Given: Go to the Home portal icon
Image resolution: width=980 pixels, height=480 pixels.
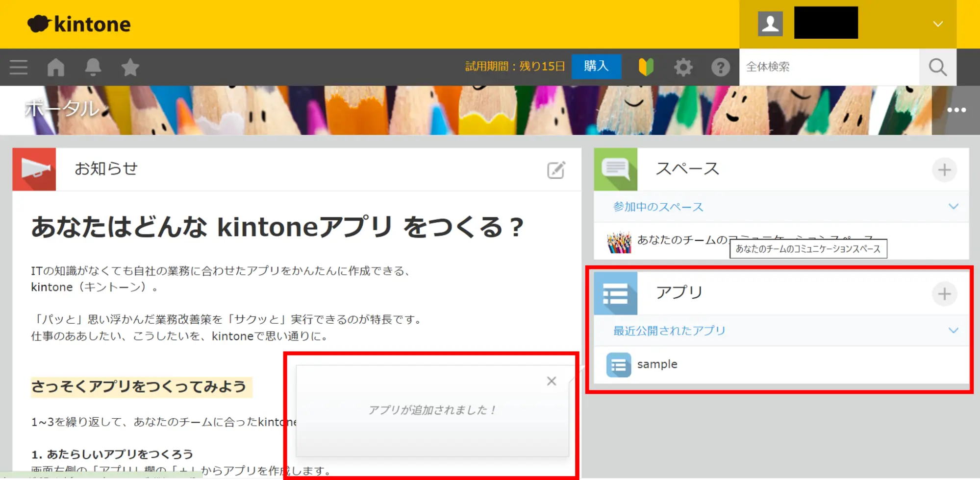Looking at the screenshot, I should click(56, 67).
